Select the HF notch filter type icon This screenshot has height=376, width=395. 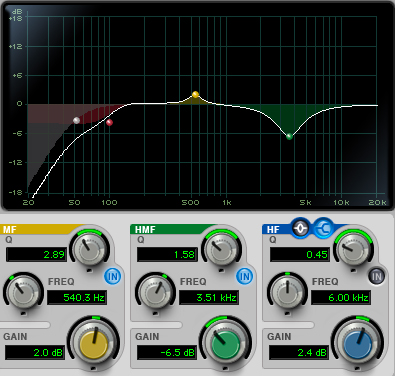[x=301, y=228]
